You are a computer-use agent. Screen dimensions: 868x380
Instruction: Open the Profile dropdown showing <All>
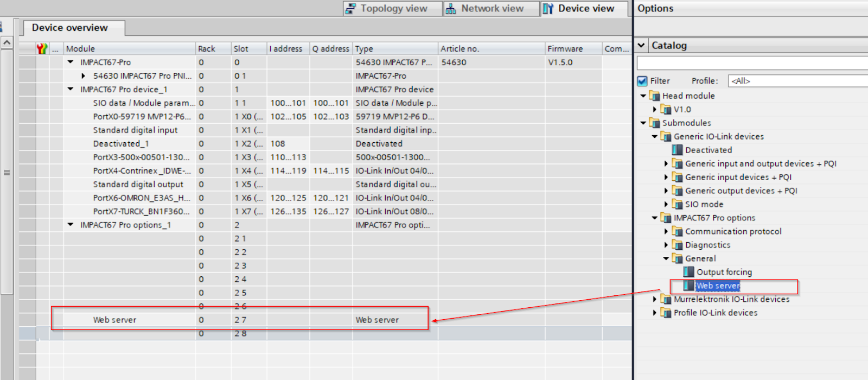(797, 81)
